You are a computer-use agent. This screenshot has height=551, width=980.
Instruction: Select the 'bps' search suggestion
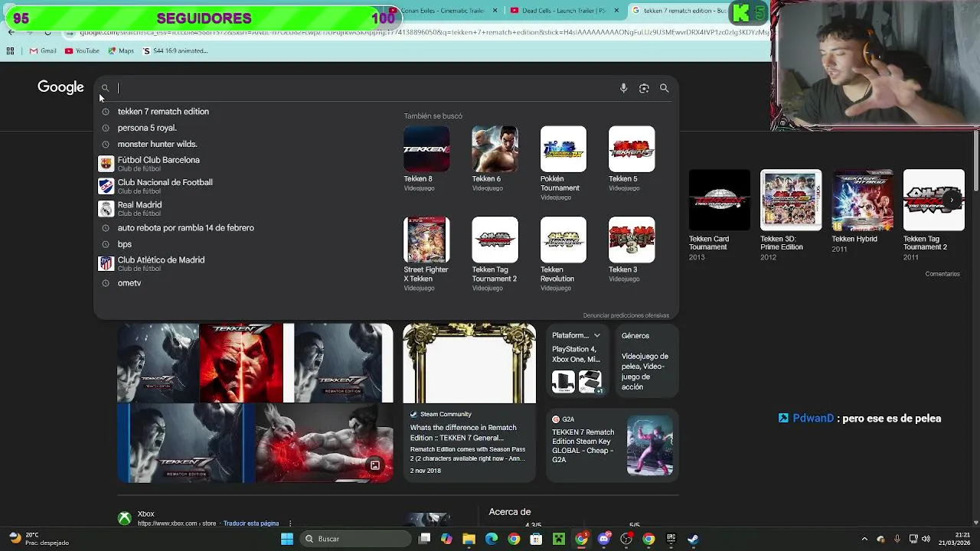click(x=125, y=244)
